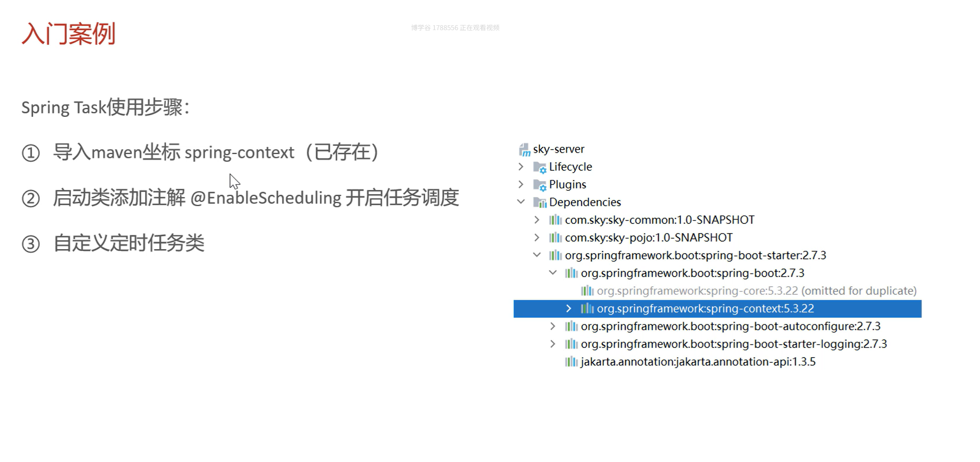Select com.sky:sky-pojo:1.0-SNAPSHOT row text
This screenshot has height=462, width=980.
[649, 238]
